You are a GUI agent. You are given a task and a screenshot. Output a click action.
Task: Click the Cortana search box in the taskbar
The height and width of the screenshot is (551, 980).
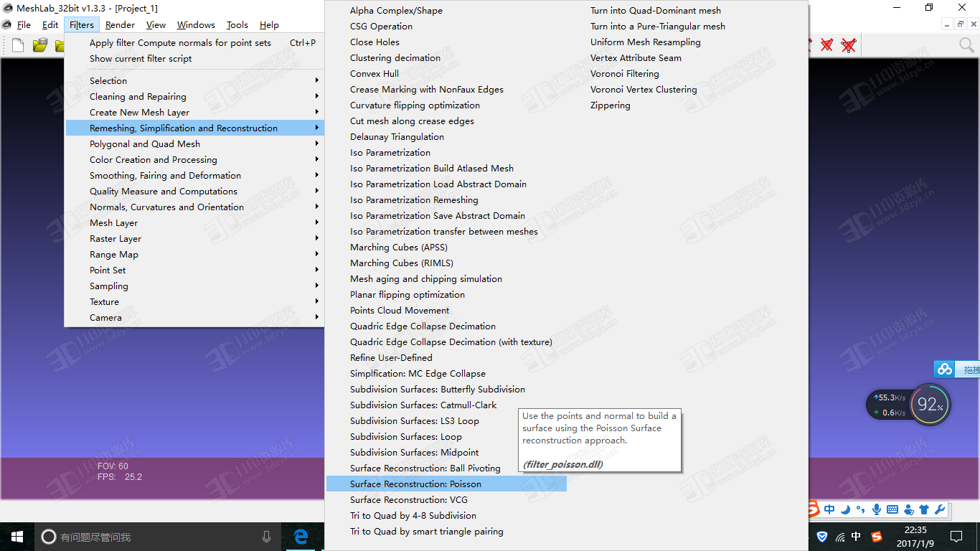(156, 537)
